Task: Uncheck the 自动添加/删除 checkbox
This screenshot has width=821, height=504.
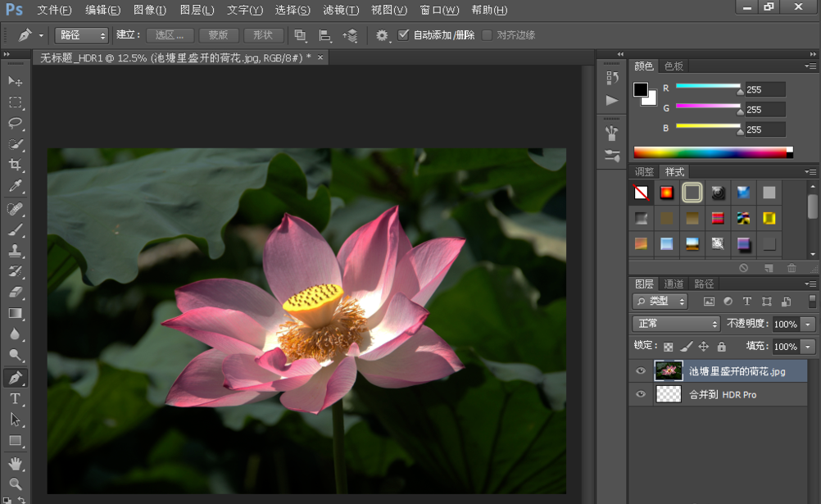Action: click(x=403, y=35)
